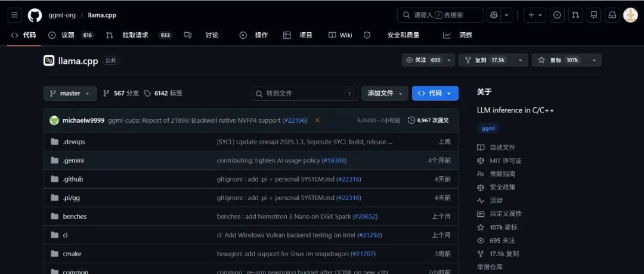Open the .pi/gg folder

click(71, 198)
